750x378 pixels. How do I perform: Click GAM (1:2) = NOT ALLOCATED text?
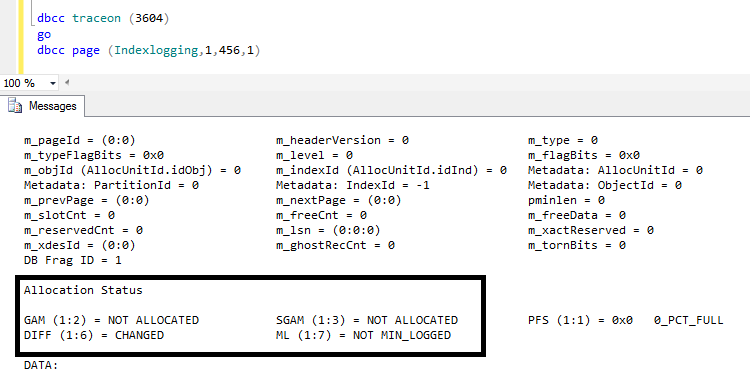[111, 320]
